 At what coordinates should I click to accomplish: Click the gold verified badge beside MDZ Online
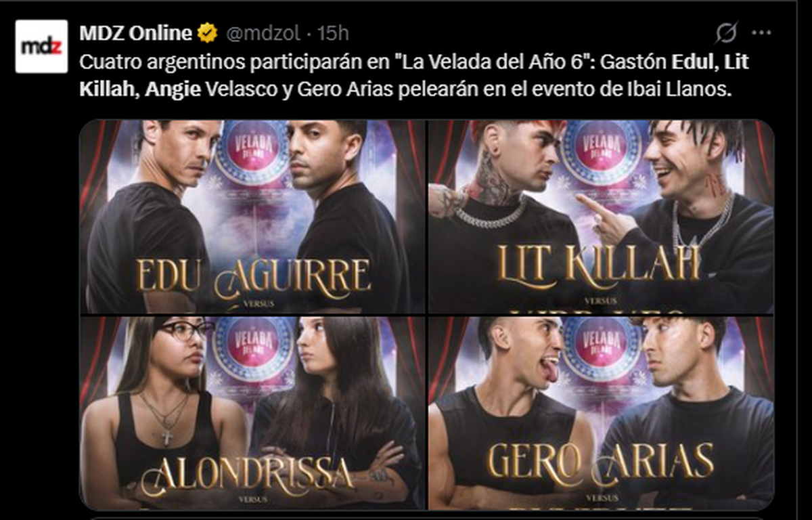pyautogui.click(x=207, y=32)
